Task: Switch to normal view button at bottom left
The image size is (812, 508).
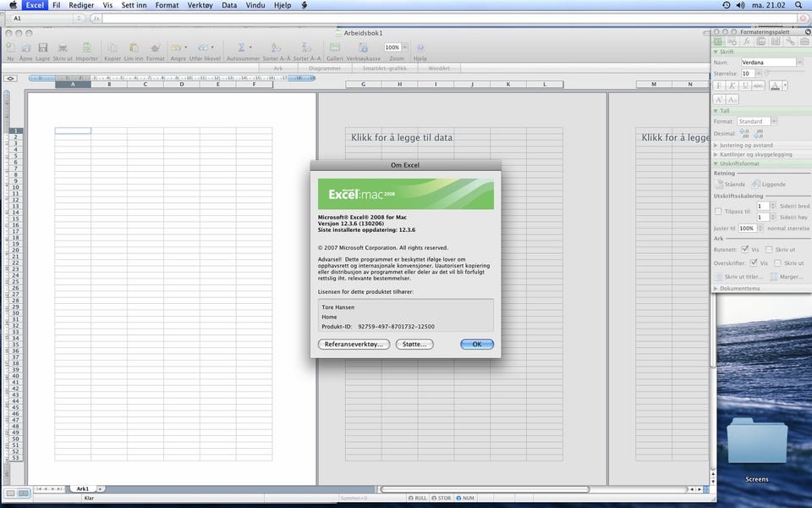Action: coord(10,494)
